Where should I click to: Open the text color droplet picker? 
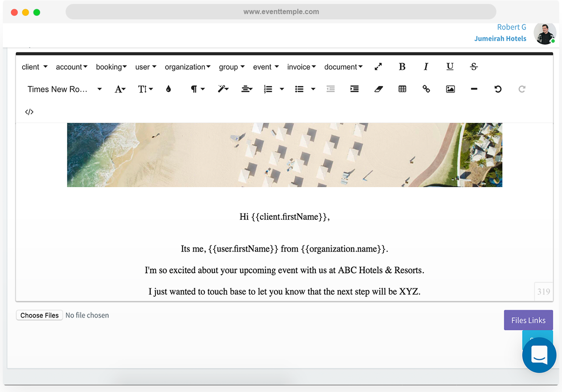(x=168, y=89)
